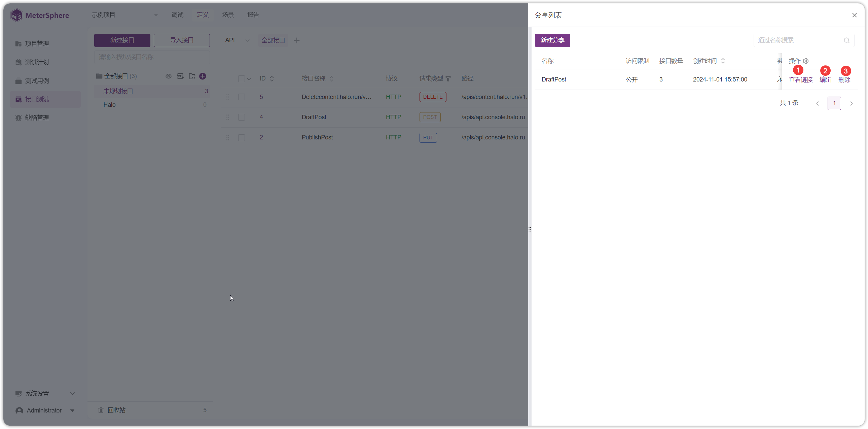This screenshot has height=429, width=868.
Task: Click the 新建分享 button
Action: point(552,40)
